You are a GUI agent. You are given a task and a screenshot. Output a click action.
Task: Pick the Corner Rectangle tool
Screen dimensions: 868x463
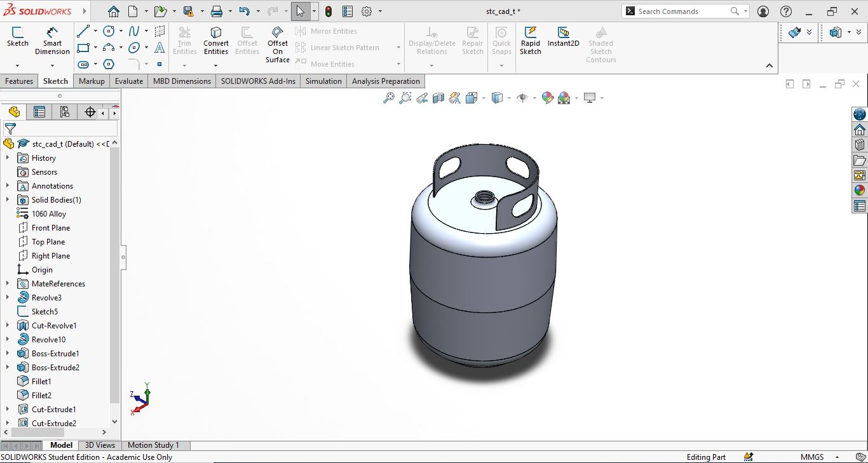click(x=83, y=48)
